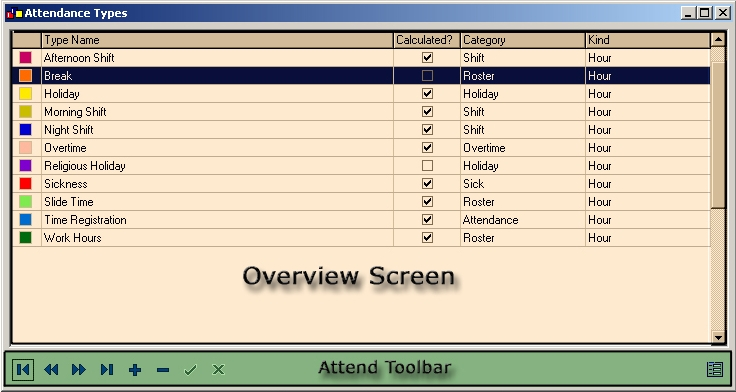
Task: Click the peach swatch of Overtime
Action: (25, 147)
